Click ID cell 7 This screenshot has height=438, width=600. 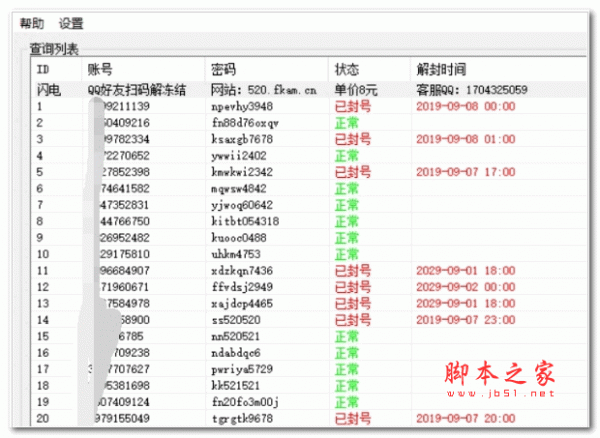[x=40, y=205]
